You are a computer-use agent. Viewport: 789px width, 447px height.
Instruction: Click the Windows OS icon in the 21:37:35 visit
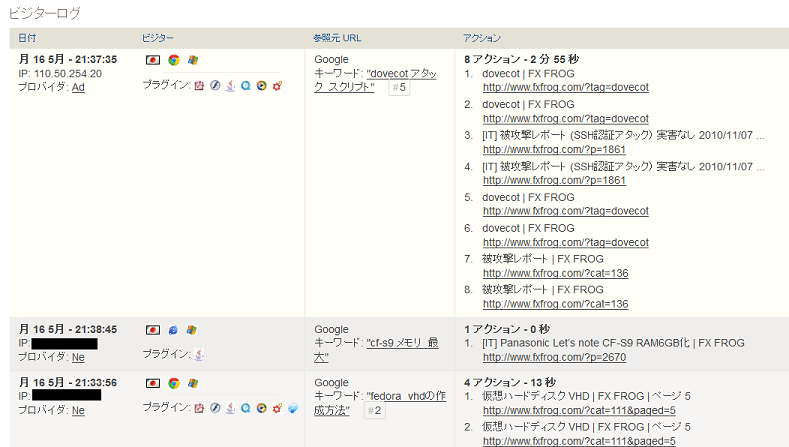point(192,60)
